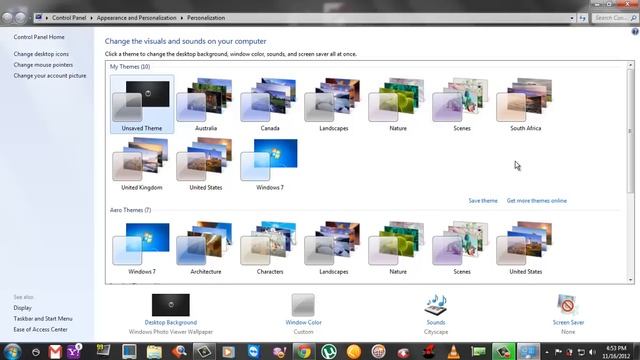Choose Windows 7 theme under My Themes
The width and height of the screenshot is (640, 360).
pyautogui.click(x=270, y=164)
